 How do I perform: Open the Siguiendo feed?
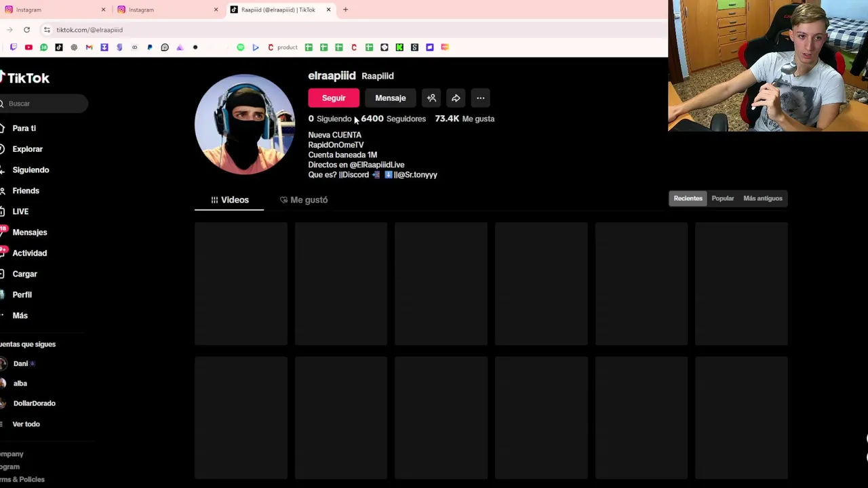tap(31, 170)
